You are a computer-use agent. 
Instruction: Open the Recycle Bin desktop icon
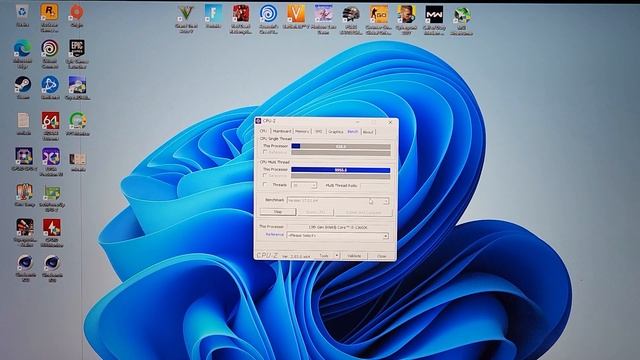click(x=22, y=16)
